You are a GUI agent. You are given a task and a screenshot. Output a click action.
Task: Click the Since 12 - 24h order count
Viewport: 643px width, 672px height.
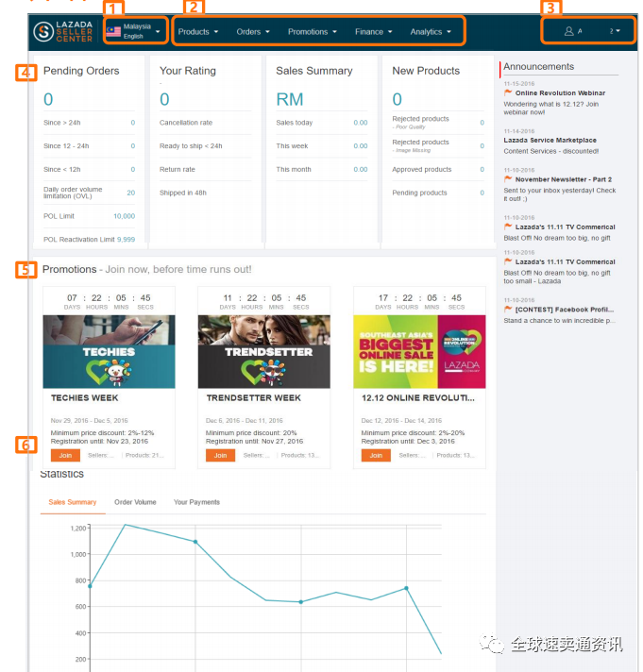(133, 146)
